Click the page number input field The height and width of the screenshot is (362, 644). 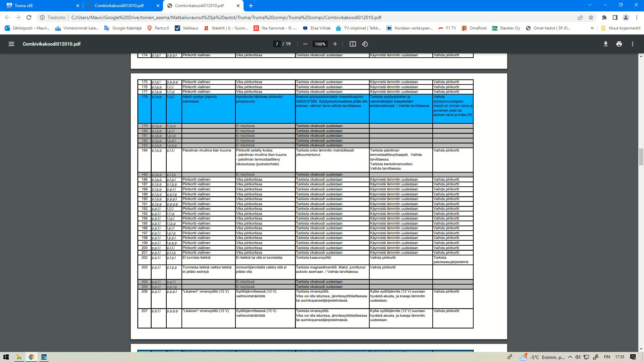pos(277,44)
